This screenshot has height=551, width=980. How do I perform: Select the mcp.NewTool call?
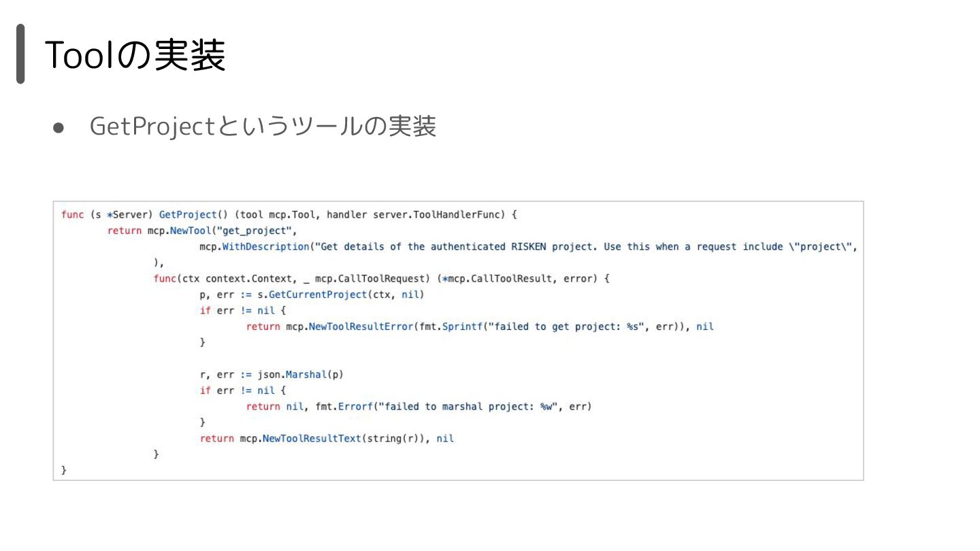click(179, 231)
